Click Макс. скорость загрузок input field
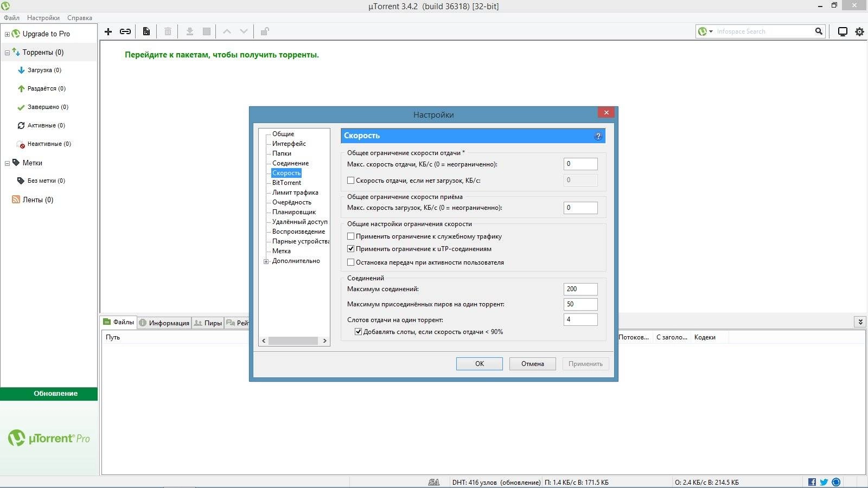 tap(580, 208)
